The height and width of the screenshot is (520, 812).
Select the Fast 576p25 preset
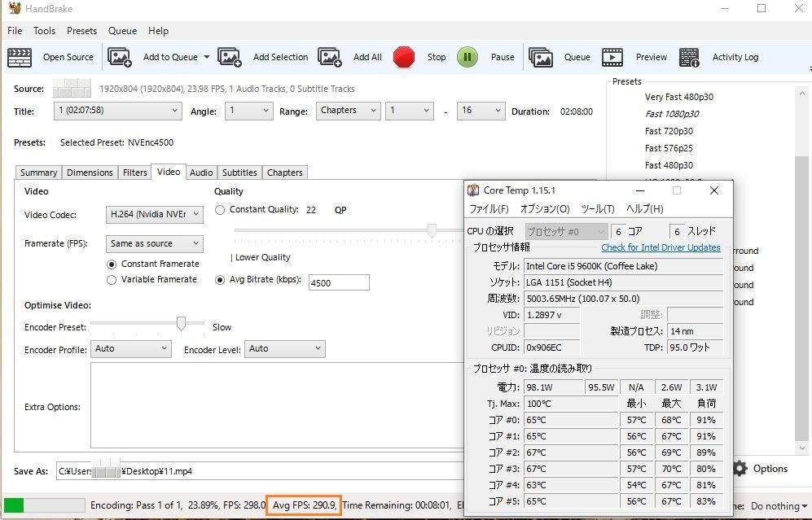point(669,148)
